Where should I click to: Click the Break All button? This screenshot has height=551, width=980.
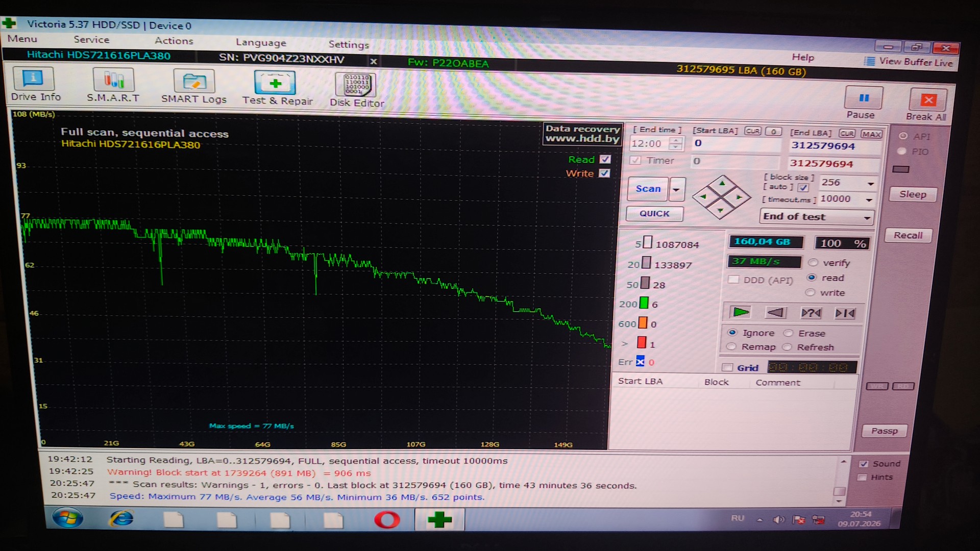point(927,105)
